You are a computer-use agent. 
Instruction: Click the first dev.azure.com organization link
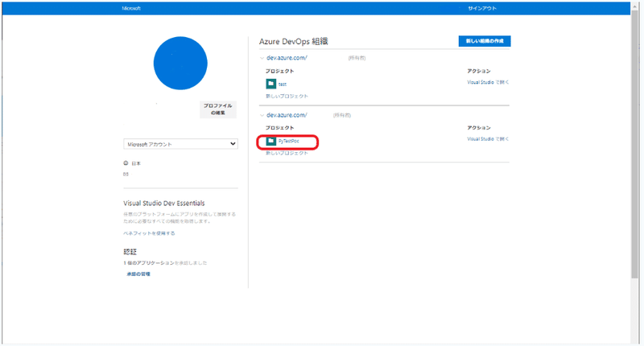point(287,58)
